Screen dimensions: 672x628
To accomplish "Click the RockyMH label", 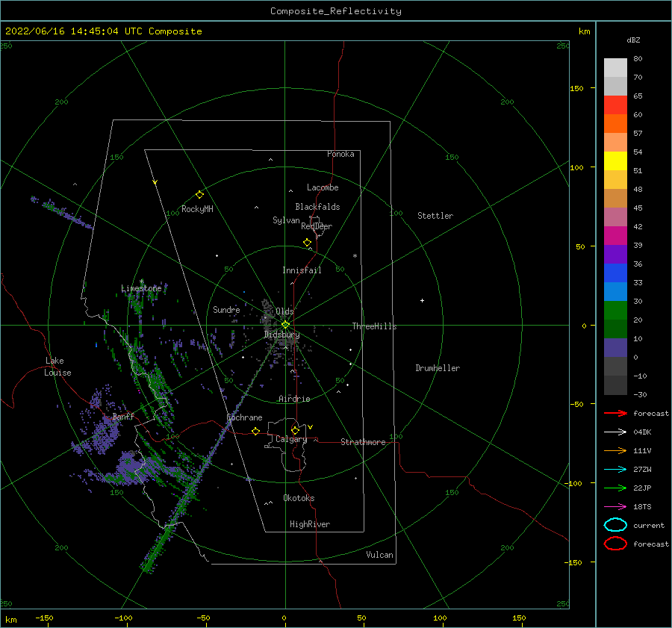I will point(197,209).
